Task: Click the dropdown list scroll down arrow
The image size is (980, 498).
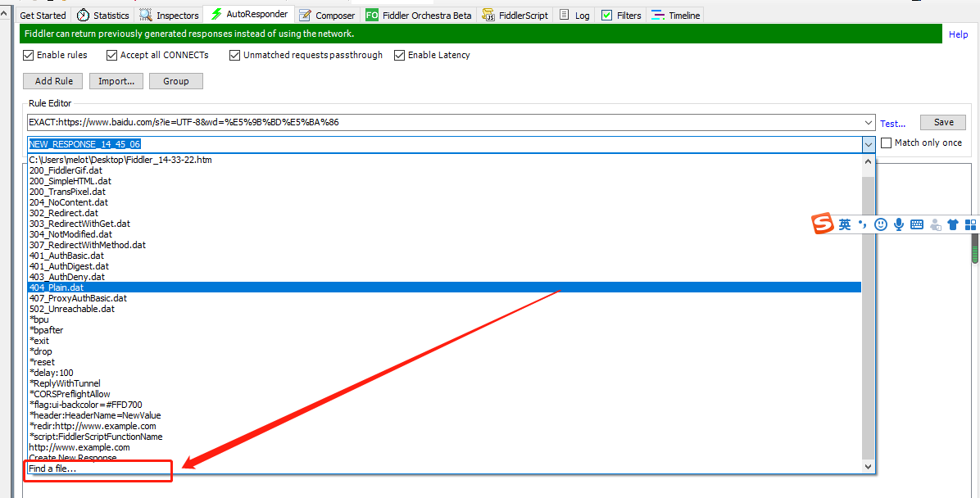Action: [x=868, y=467]
